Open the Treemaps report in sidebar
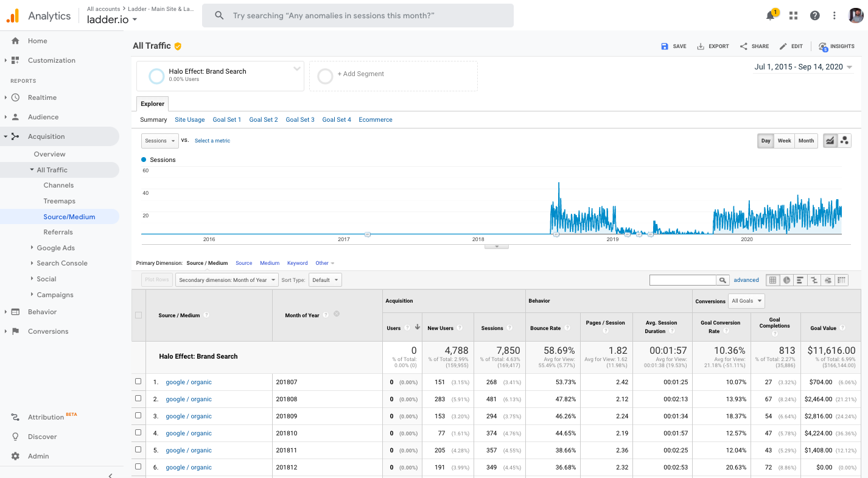The image size is (868, 478). pos(60,201)
